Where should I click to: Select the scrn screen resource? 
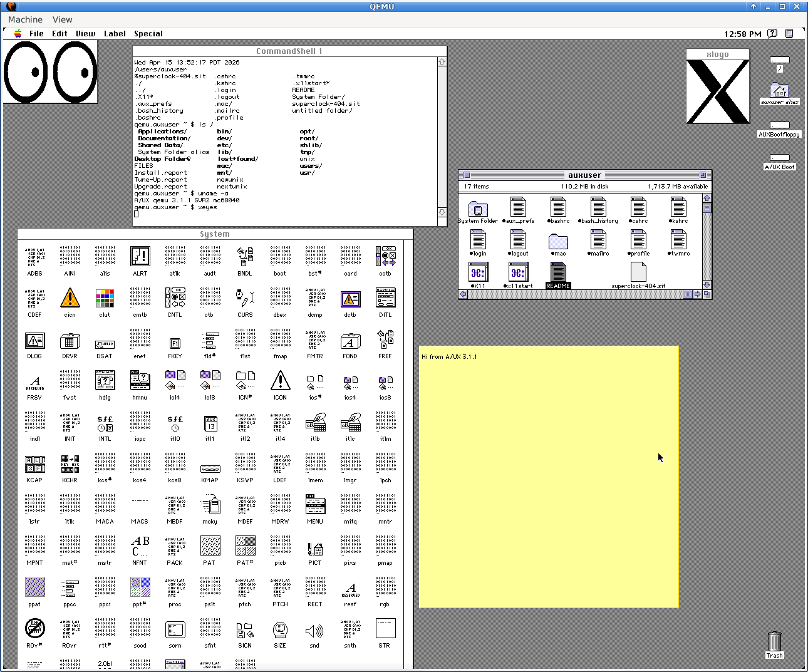[x=175, y=630]
